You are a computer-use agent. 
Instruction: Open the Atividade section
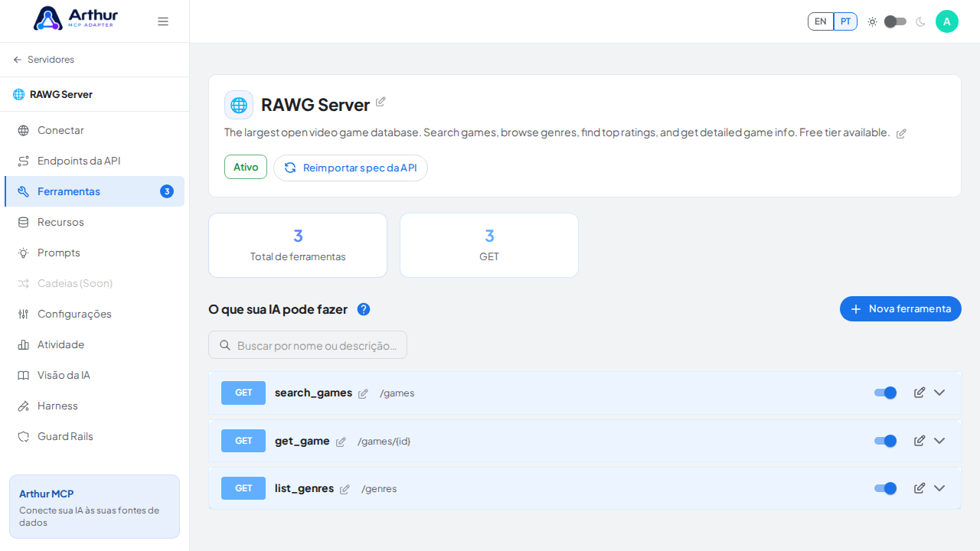click(94, 344)
